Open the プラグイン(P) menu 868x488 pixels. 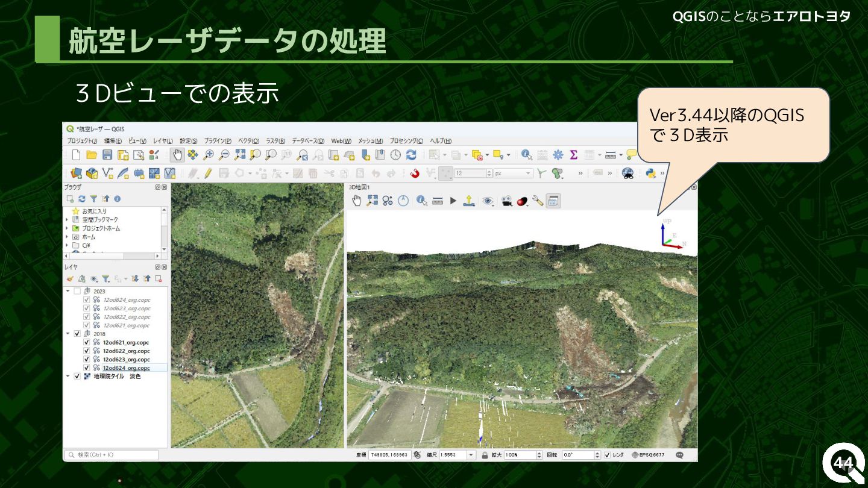coord(218,140)
